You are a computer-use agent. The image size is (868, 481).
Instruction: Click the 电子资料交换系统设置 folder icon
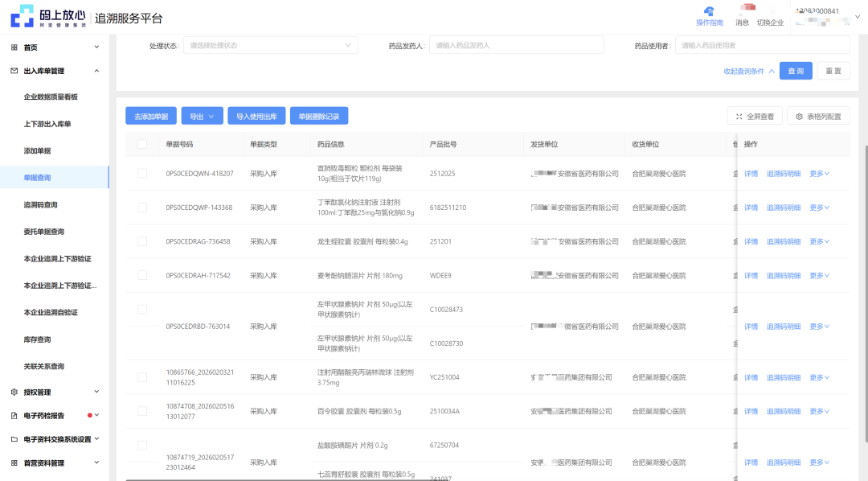[14, 440]
